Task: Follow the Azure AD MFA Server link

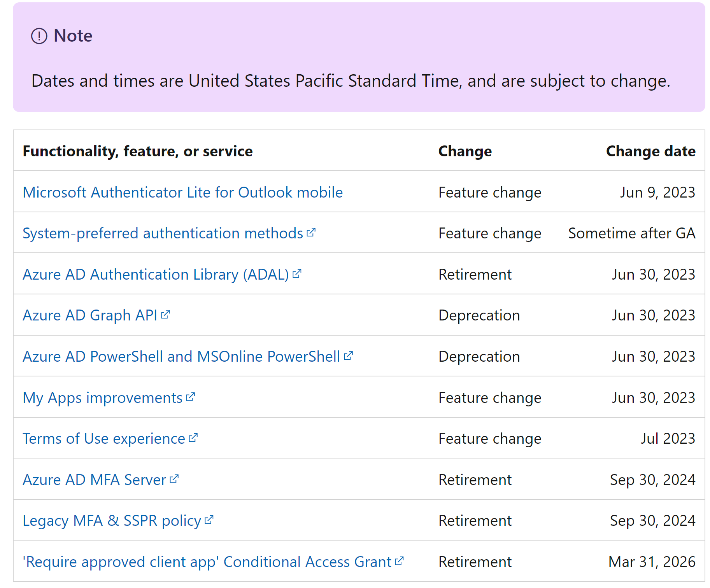Action: point(94,480)
